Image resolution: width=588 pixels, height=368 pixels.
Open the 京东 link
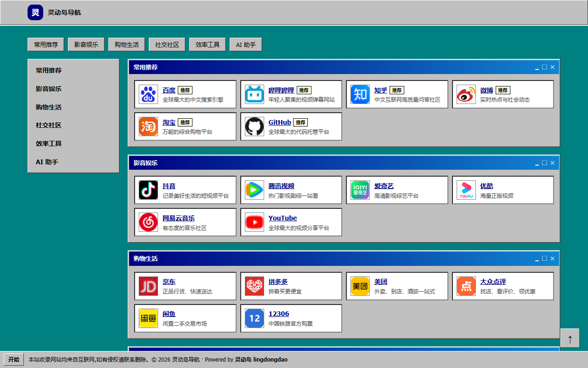point(169,282)
